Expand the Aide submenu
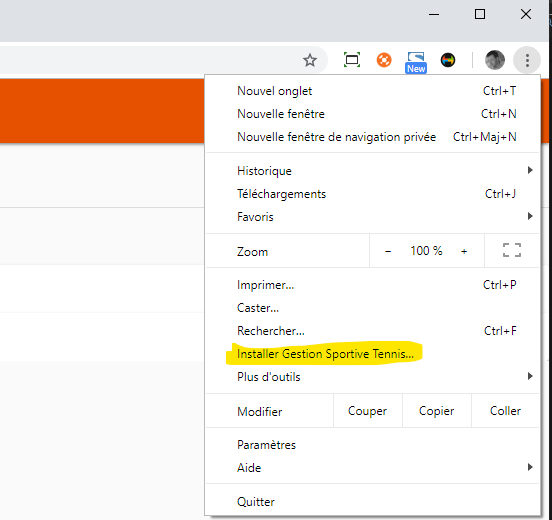Viewport: 552px width, 520px height. click(x=372, y=468)
